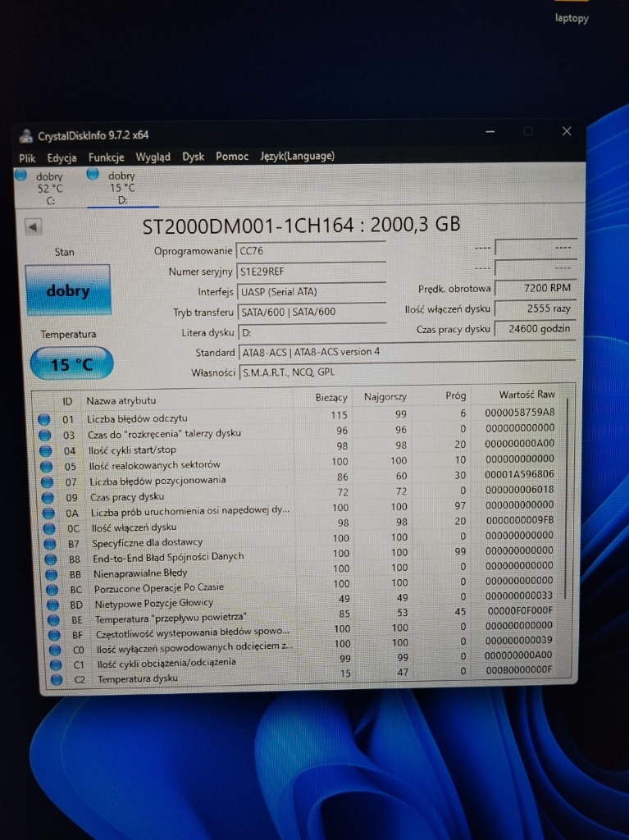Image resolution: width=629 pixels, height=840 pixels.
Task: Click the status dot for attribute B7
Action: tap(50, 544)
